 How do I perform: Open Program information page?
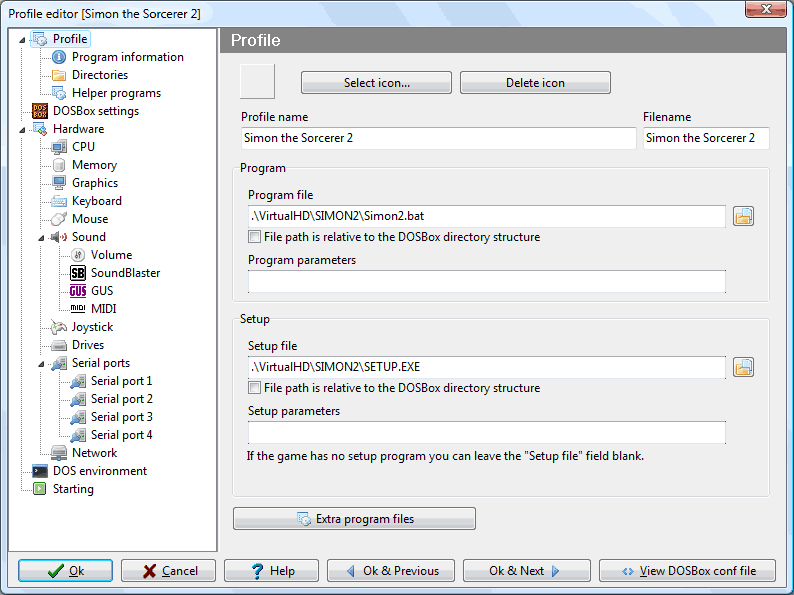pos(128,57)
